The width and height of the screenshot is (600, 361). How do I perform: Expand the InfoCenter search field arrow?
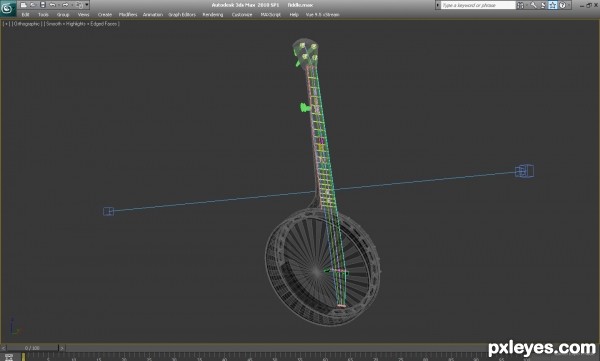click(438, 5)
